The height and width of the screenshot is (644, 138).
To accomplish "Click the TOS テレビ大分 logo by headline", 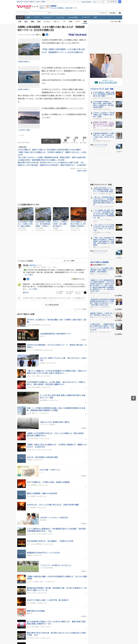I will tap(77, 35).
